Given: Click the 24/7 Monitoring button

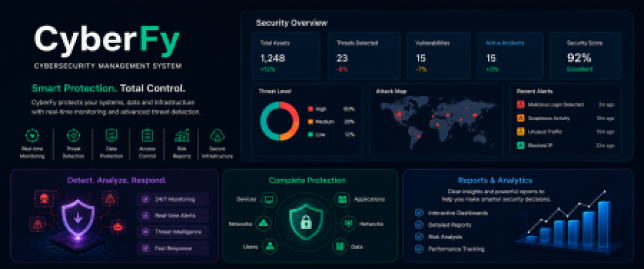Looking at the screenshot, I should click(x=173, y=200).
